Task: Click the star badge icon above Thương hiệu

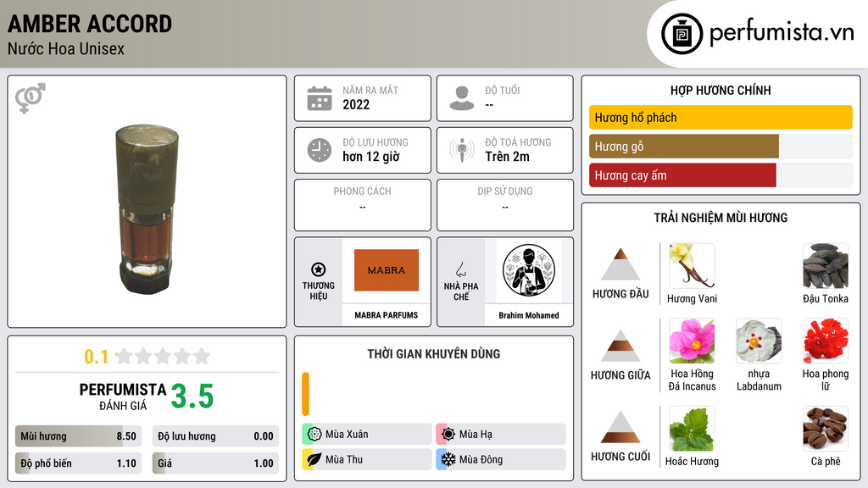Action: pyautogui.click(x=319, y=269)
